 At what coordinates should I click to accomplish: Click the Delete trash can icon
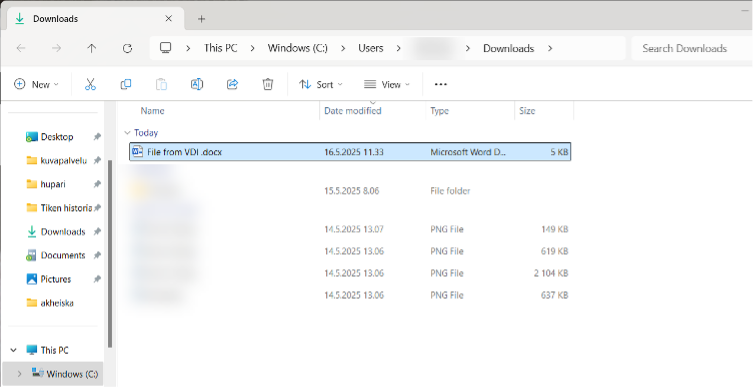tap(268, 84)
